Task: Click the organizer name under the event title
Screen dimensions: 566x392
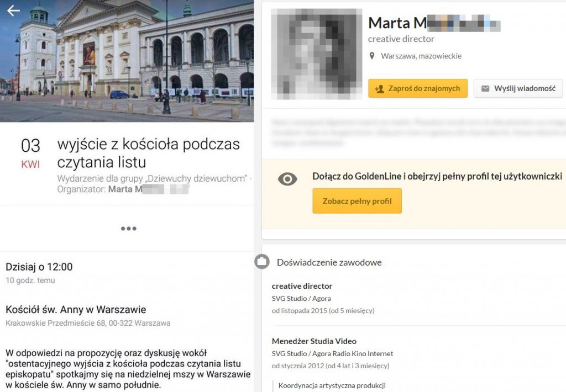Action: (148, 189)
